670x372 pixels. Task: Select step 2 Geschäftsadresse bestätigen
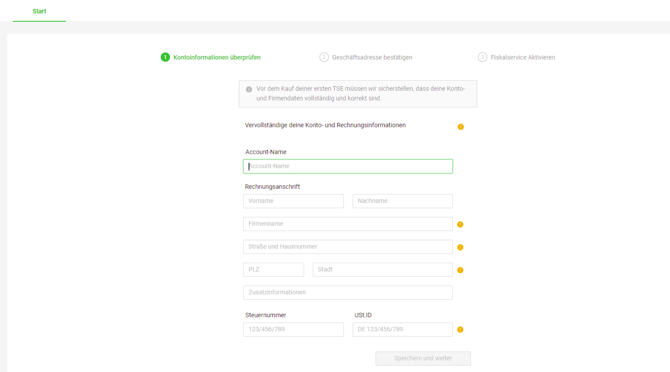(366, 57)
